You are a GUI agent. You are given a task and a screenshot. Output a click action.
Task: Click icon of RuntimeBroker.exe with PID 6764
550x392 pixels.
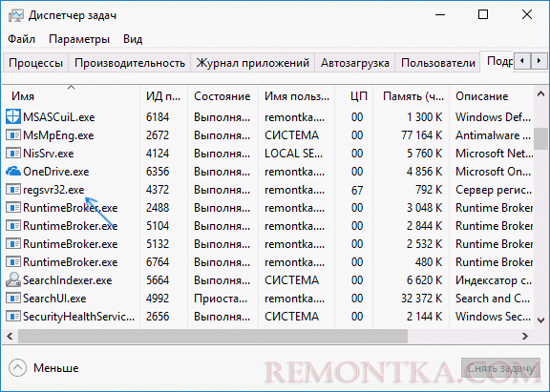pyautogui.click(x=13, y=262)
